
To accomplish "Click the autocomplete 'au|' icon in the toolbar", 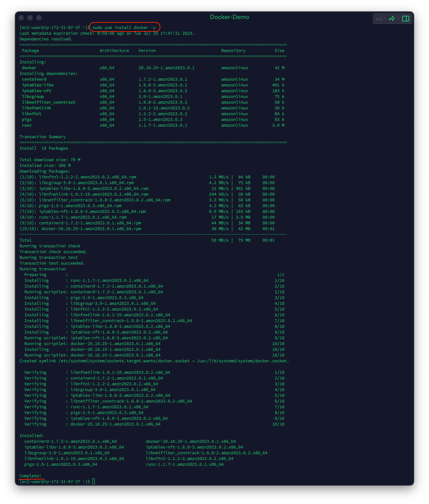I will coord(378,19).
